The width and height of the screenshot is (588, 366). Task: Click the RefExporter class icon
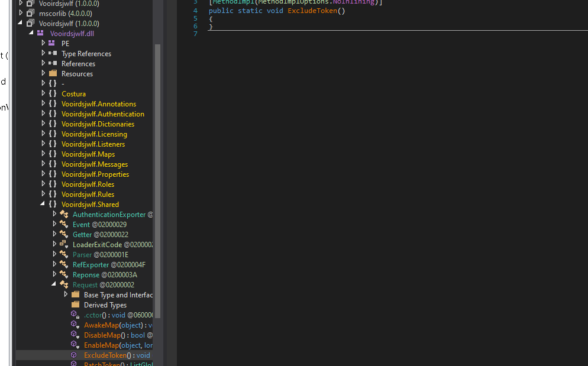coord(64,264)
